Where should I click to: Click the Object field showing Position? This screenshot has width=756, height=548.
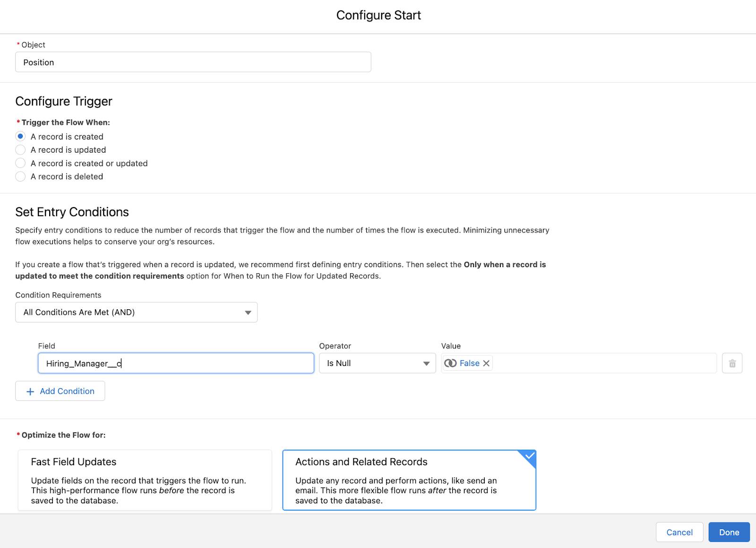[x=193, y=62]
